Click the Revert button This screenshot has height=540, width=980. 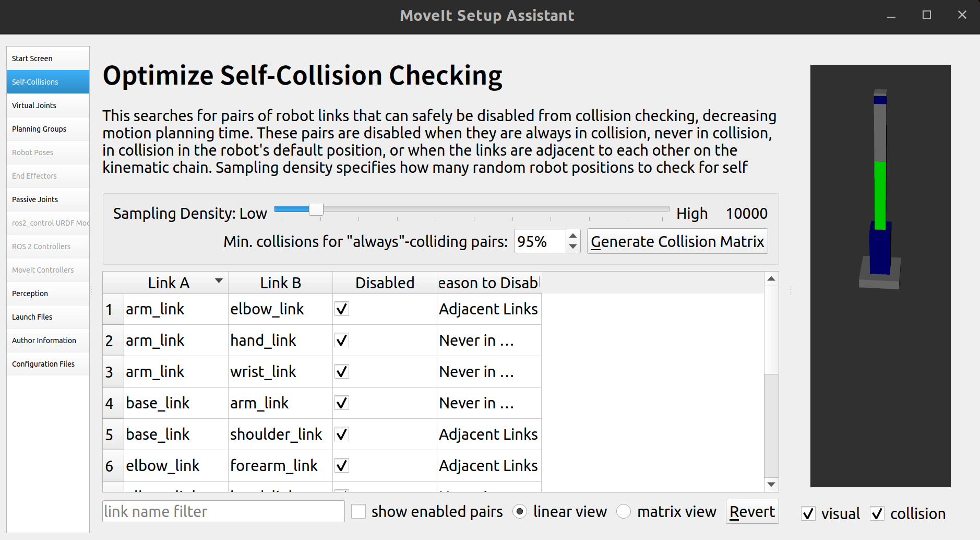coord(752,512)
